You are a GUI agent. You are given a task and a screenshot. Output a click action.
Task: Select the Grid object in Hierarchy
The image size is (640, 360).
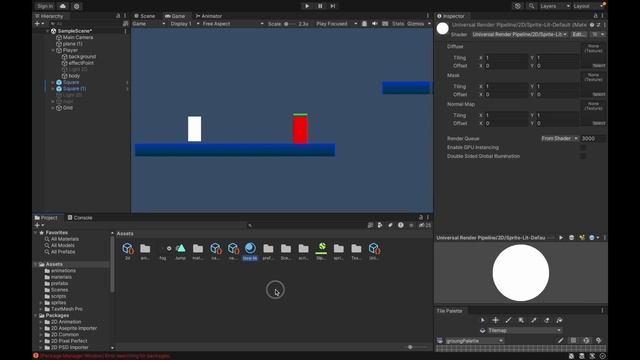point(68,108)
